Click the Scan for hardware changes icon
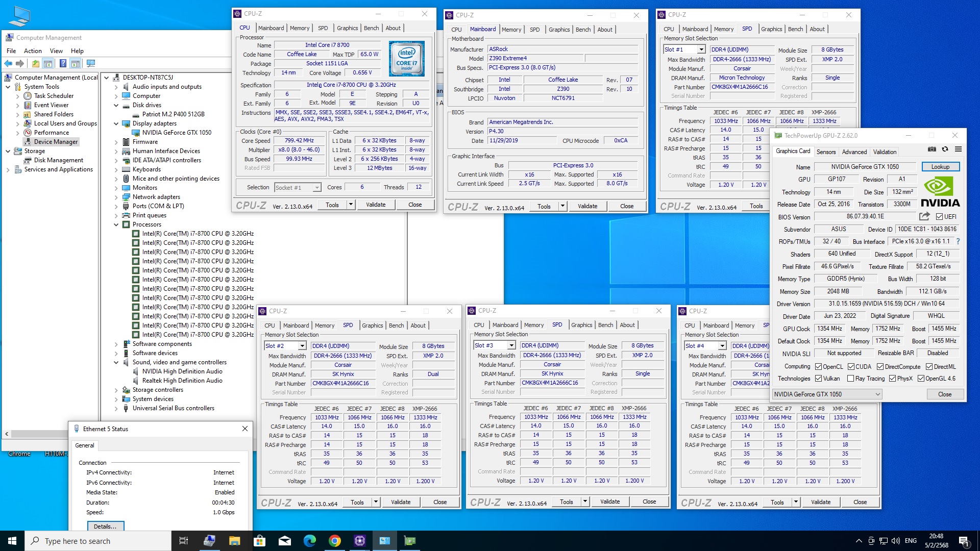 pos(91,63)
